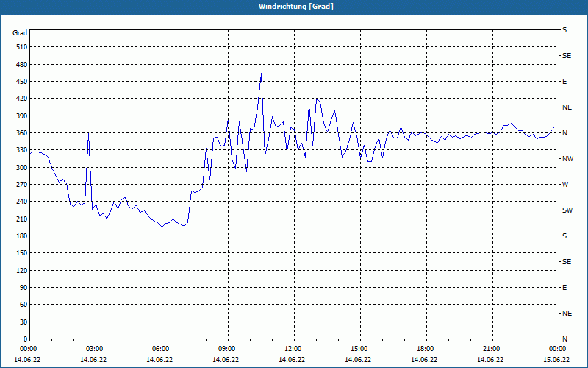
Task: Pick the 60 y-axis value
Action: click(24, 305)
